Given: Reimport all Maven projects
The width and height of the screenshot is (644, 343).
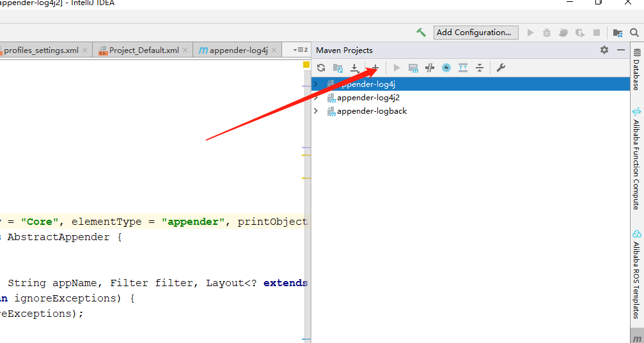Looking at the screenshot, I should [x=321, y=68].
